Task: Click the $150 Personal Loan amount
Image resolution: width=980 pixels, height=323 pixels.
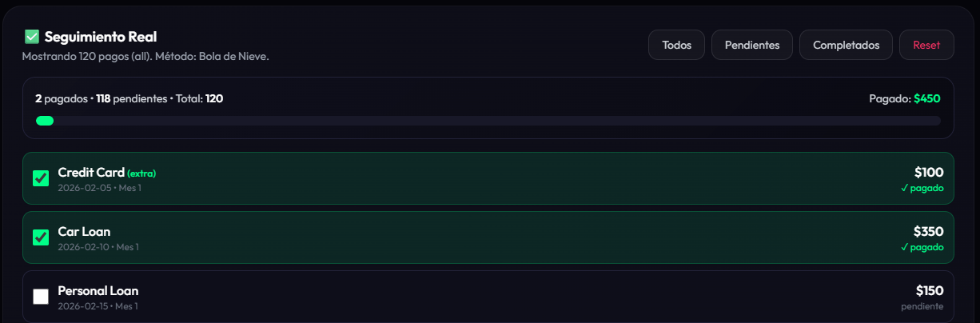Action: 930,291
